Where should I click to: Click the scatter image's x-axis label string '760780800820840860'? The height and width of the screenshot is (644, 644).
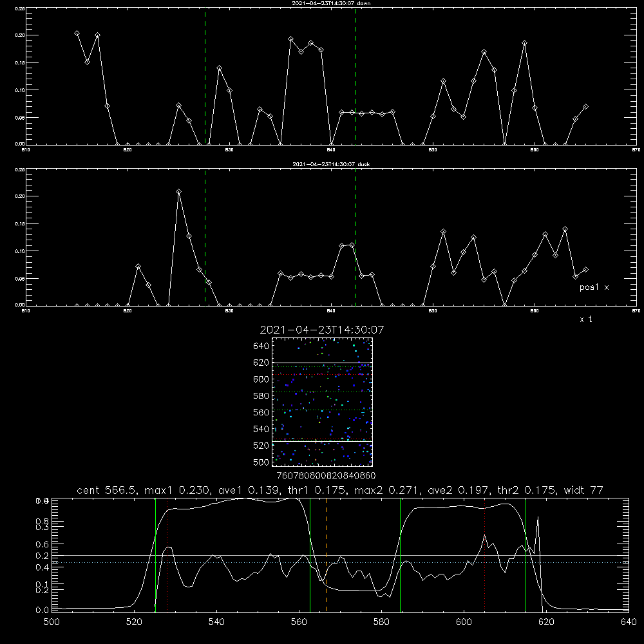click(326, 476)
